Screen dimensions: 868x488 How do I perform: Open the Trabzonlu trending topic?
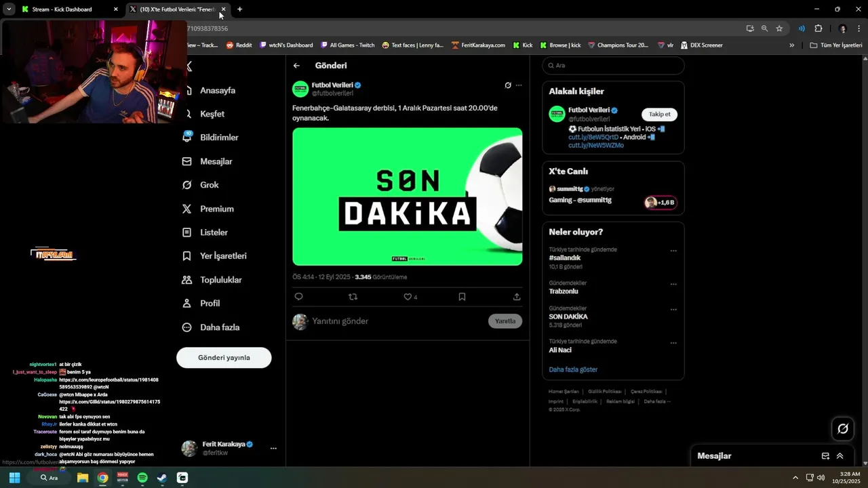(564, 291)
